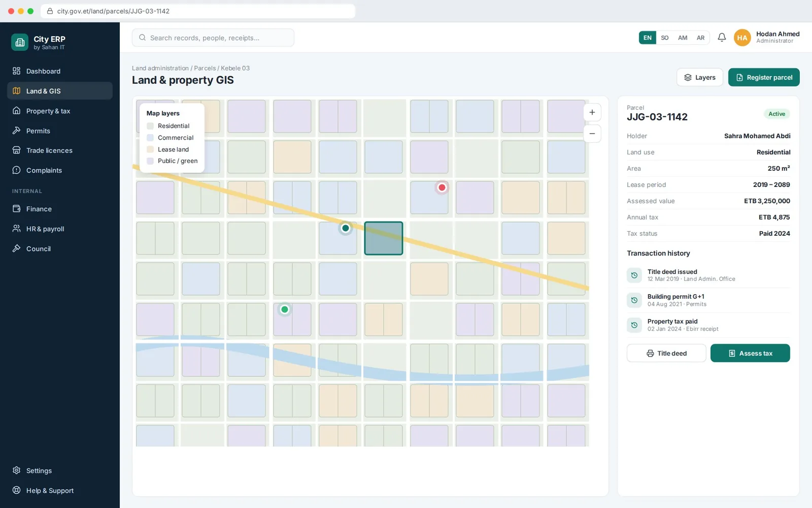Open notifications bell icon
812x508 pixels.
(x=722, y=38)
